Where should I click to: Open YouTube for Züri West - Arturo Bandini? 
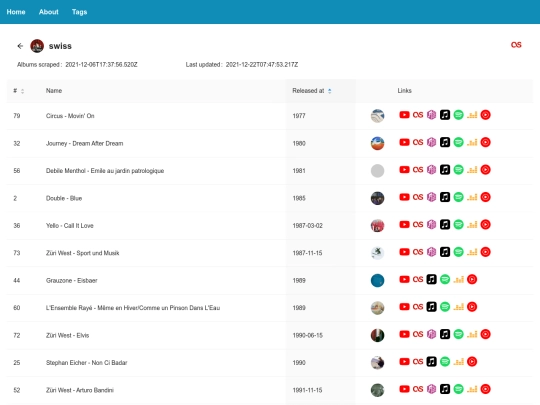404,389
